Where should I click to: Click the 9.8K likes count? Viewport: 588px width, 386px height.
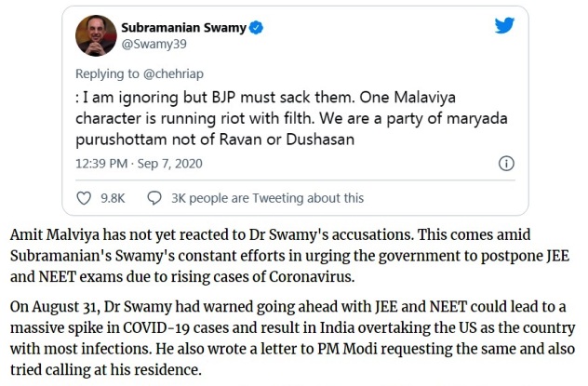pos(113,198)
